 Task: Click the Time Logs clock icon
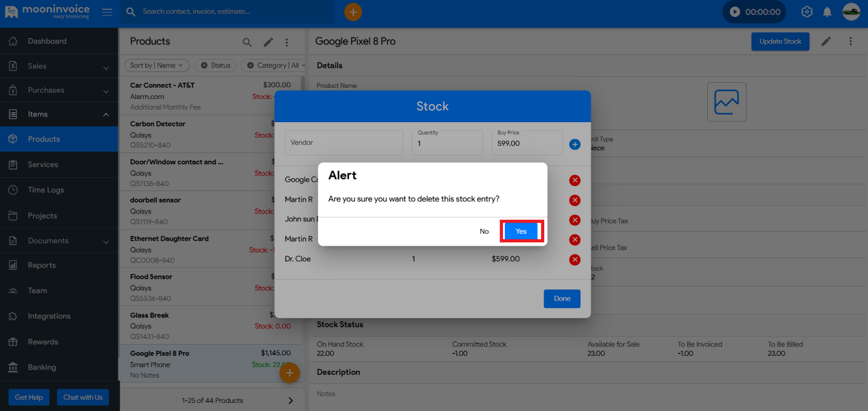click(x=13, y=190)
